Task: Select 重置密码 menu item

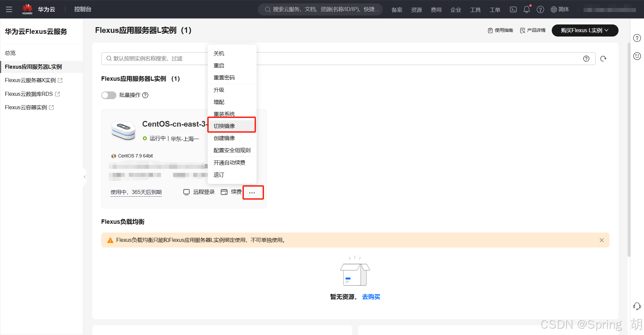Action: [232, 78]
